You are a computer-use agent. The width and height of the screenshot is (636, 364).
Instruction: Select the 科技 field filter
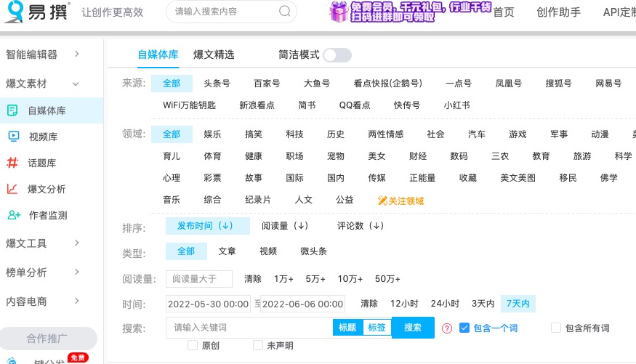295,134
